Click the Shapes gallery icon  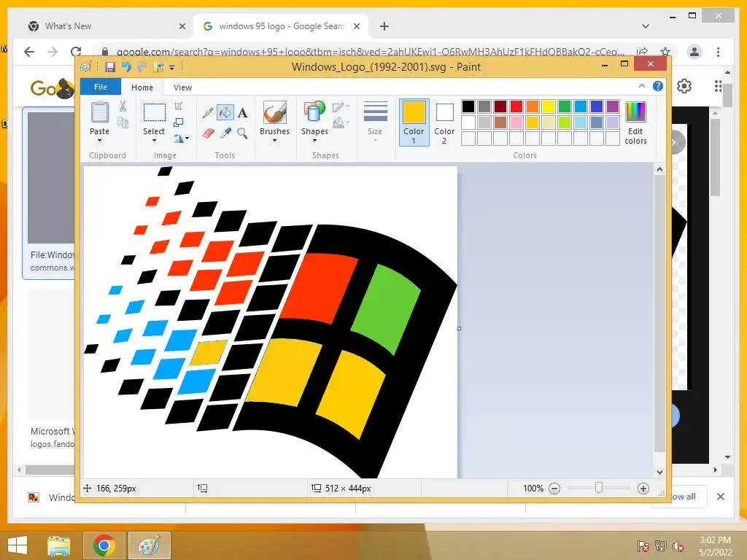(314, 113)
